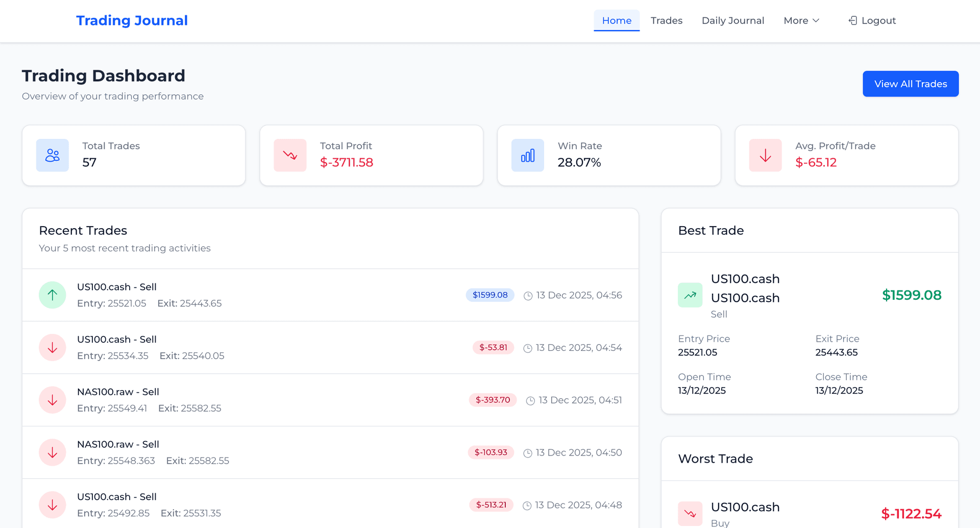Click the Avg. Profit/Trade arrow icon
The height and width of the screenshot is (528, 980).
(x=765, y=155)
